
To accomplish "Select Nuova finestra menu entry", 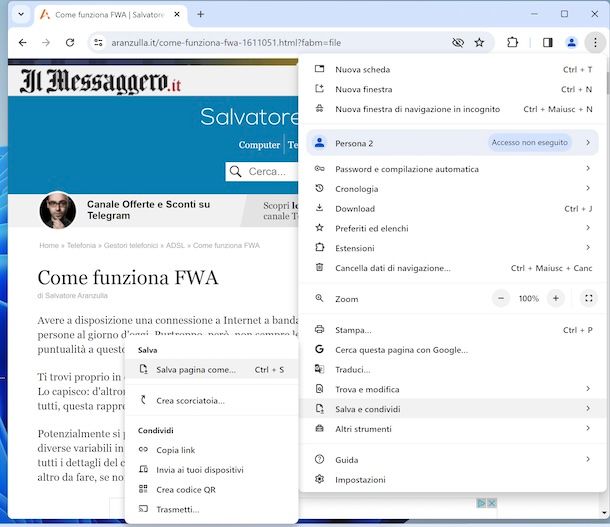I will 453,89.
